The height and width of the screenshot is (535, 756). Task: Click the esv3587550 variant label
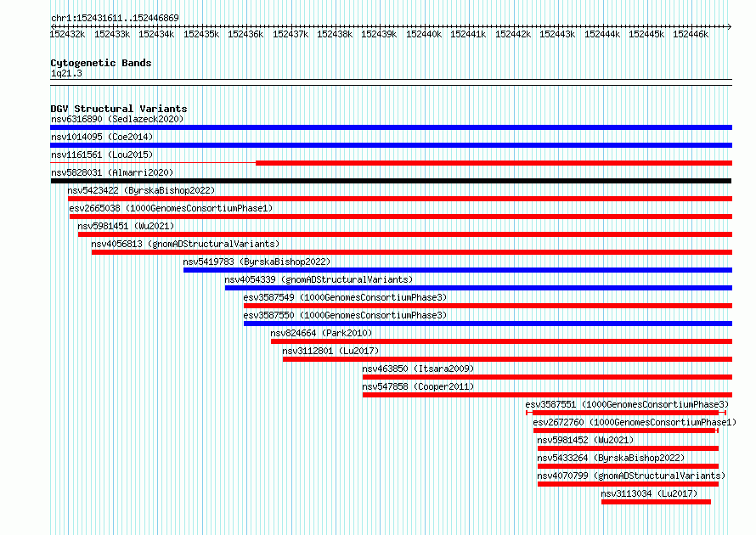click(x=345, y=315)
